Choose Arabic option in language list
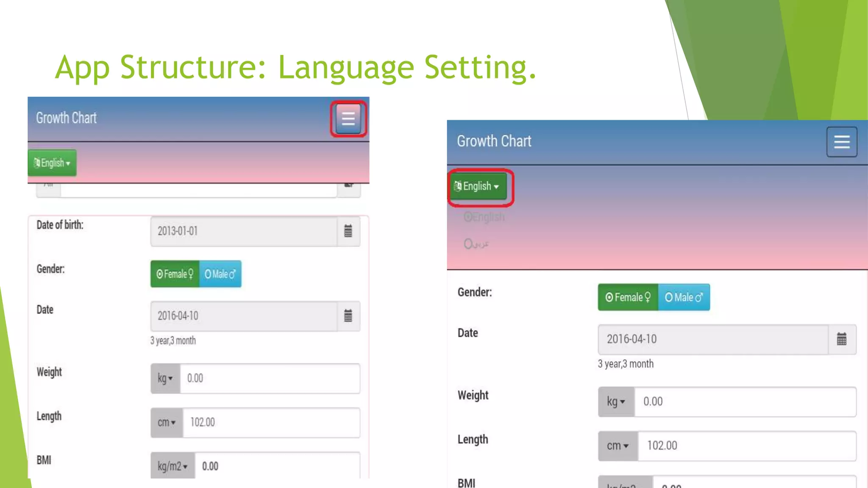868x488 pixels. [476, 244]
